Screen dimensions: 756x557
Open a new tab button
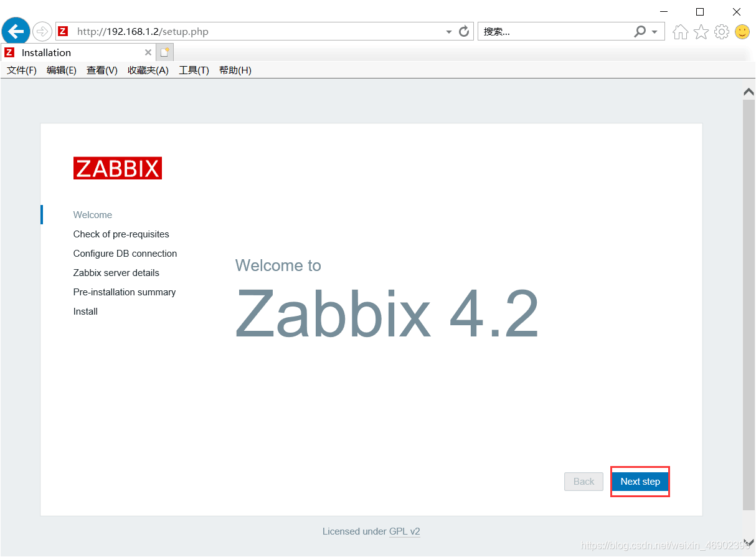click(x=165, y=52)
